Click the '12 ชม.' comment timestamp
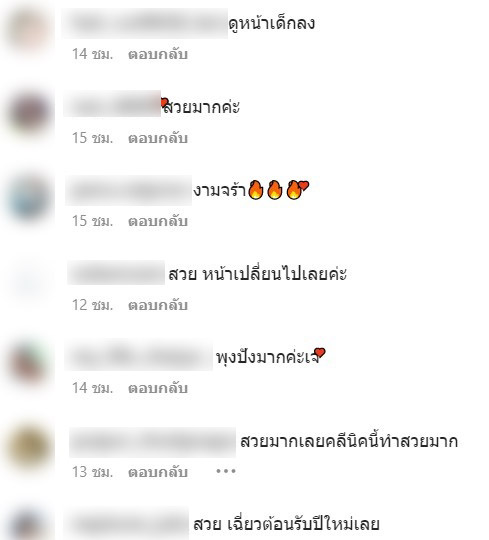The image size is (489, 540). pyautogui.click(x=92, y=305)
